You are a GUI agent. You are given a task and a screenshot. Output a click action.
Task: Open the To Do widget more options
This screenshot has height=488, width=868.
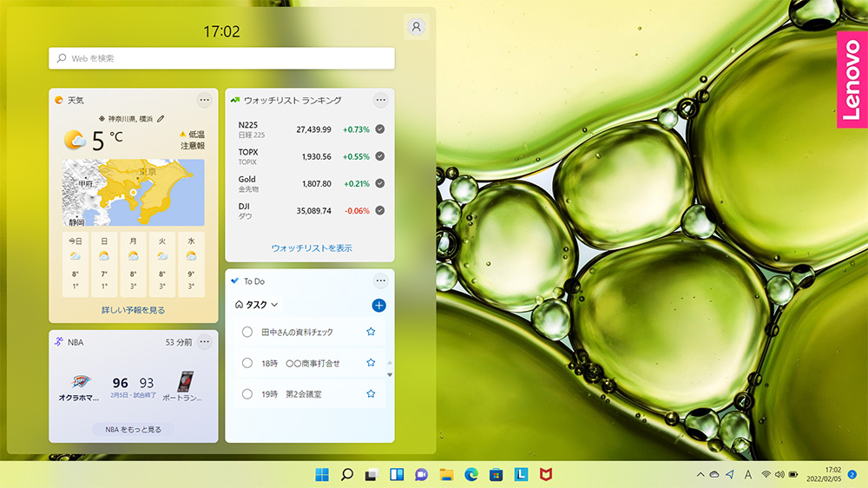click(x=380, y=280)
